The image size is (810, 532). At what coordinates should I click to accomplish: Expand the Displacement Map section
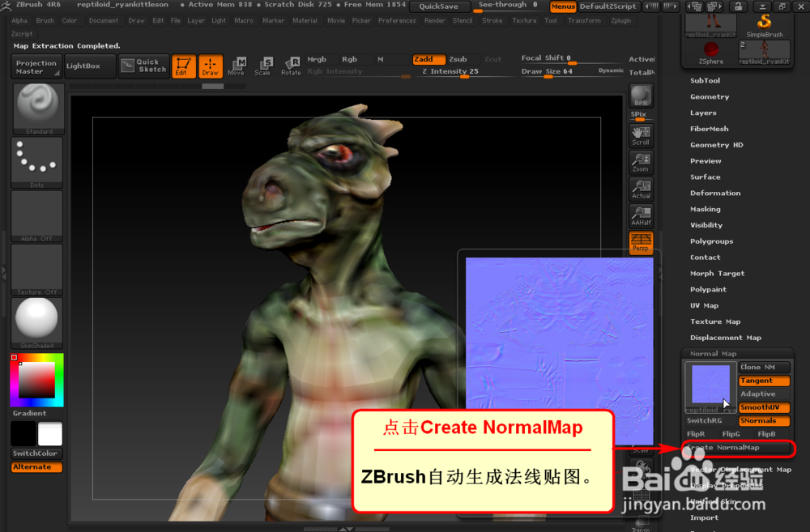(x=725, y=338)
